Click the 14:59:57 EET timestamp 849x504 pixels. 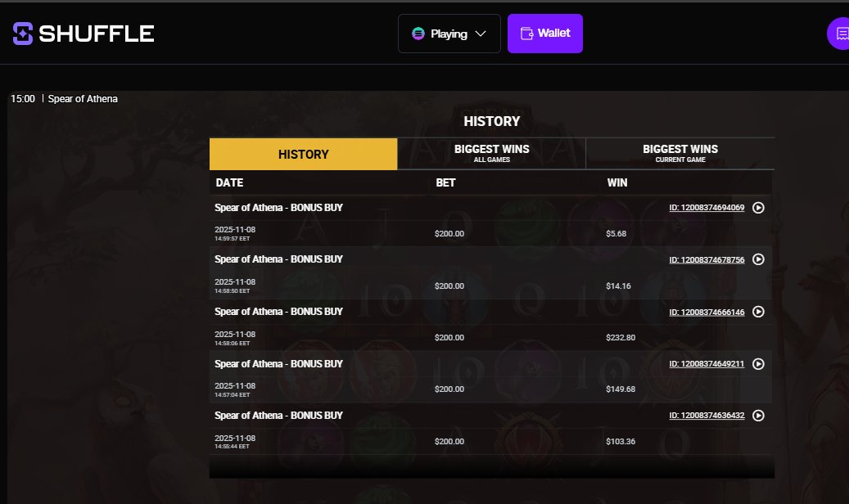[x=233, y=239]
